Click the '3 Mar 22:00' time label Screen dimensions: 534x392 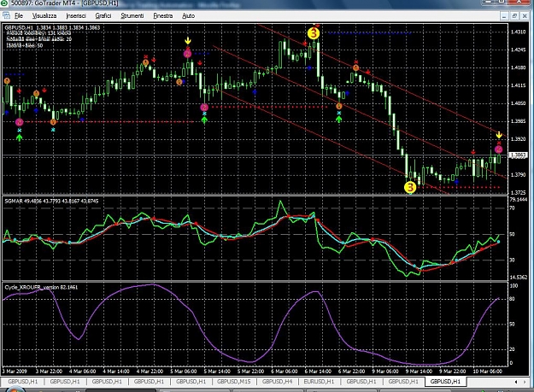tap(49, 372)
